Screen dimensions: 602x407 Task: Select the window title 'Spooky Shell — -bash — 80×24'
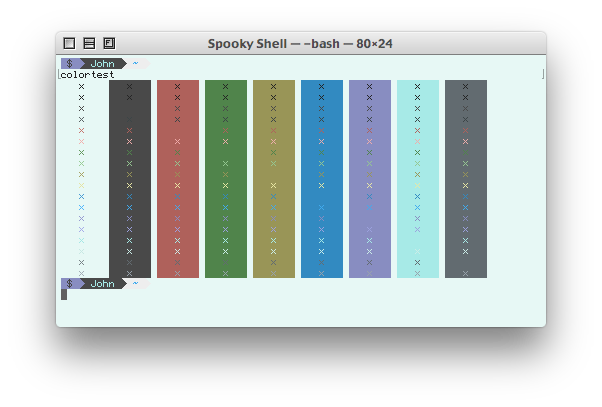300,44
